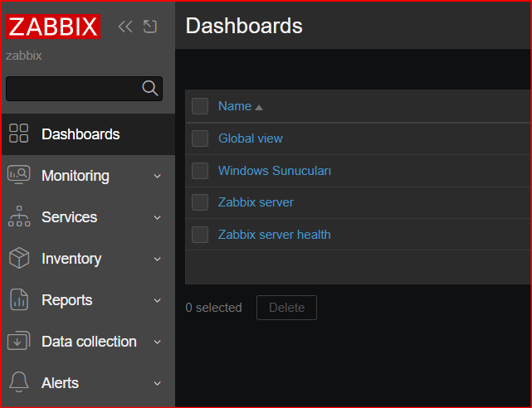Click the Alerts bell icon

[18, 382]
